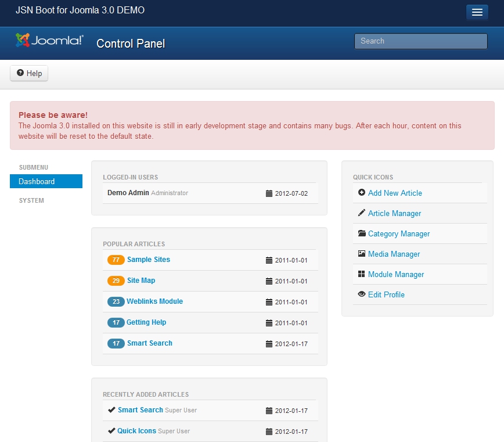Click the Joomla! logo

point(49,41)
